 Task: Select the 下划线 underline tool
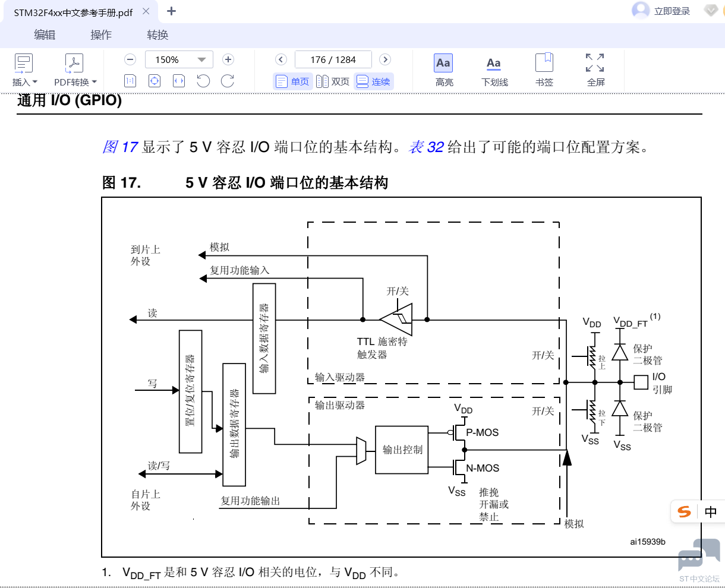(494, 70)
